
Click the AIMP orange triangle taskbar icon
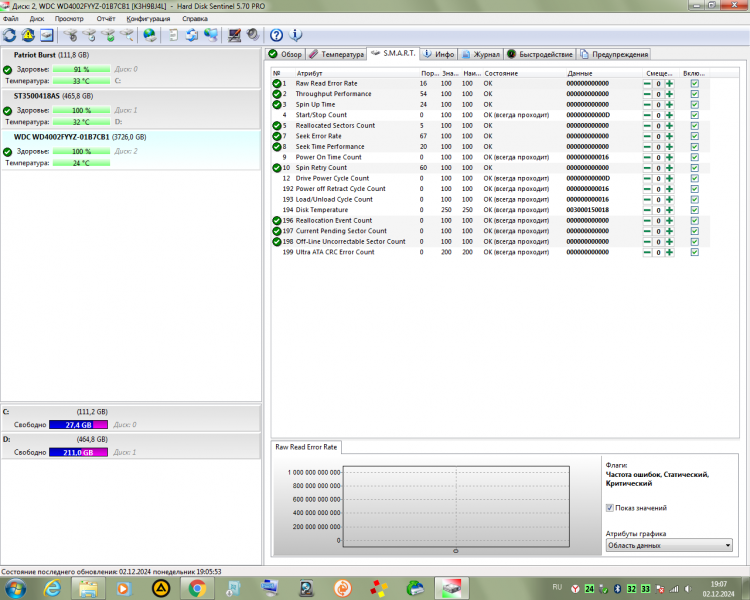tap(161, 588)
